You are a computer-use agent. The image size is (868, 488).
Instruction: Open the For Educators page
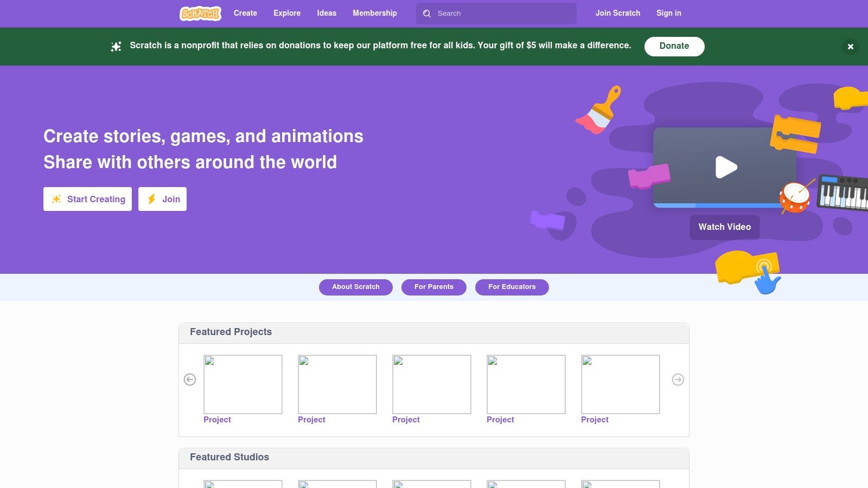click(x=512, y=287)
